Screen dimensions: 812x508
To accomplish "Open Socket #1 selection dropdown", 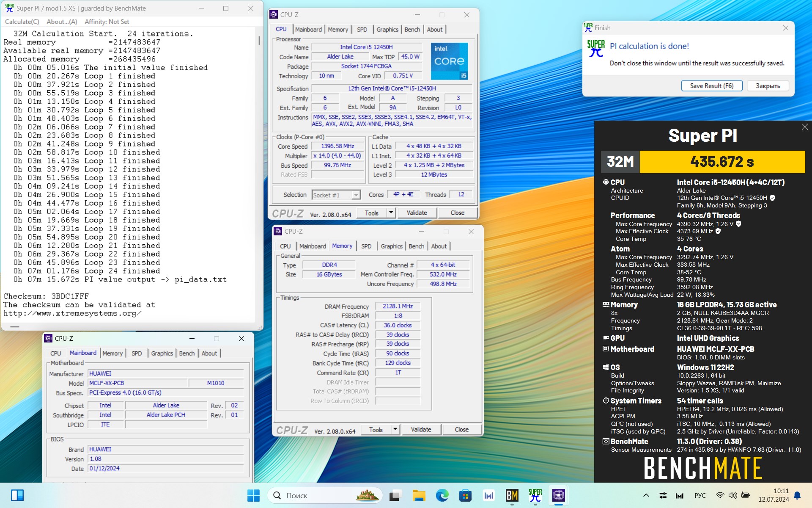I will [x=336, y=195].
